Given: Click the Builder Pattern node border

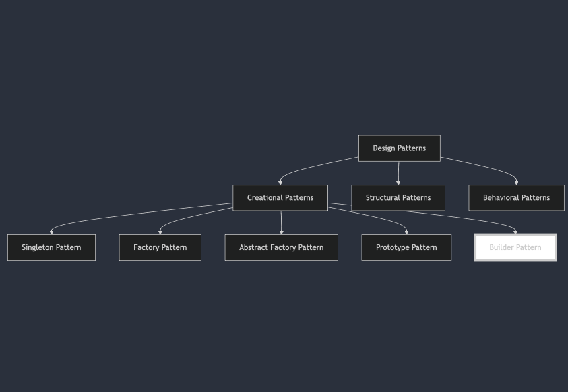Looking at the screenshot, I should click(x=515, y=234).
